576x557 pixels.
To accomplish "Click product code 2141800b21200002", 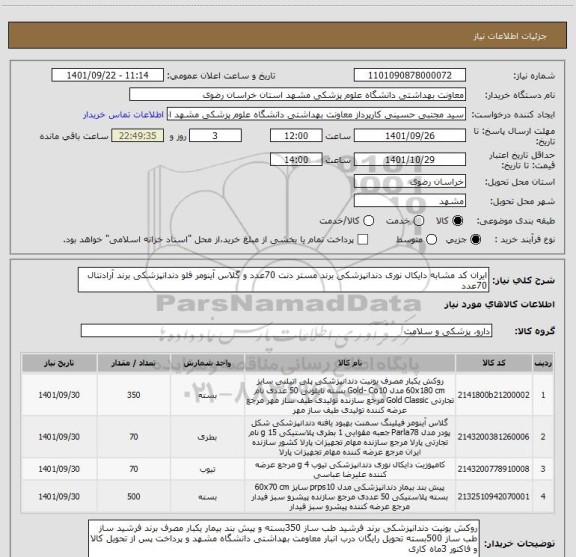I will 493,395.
